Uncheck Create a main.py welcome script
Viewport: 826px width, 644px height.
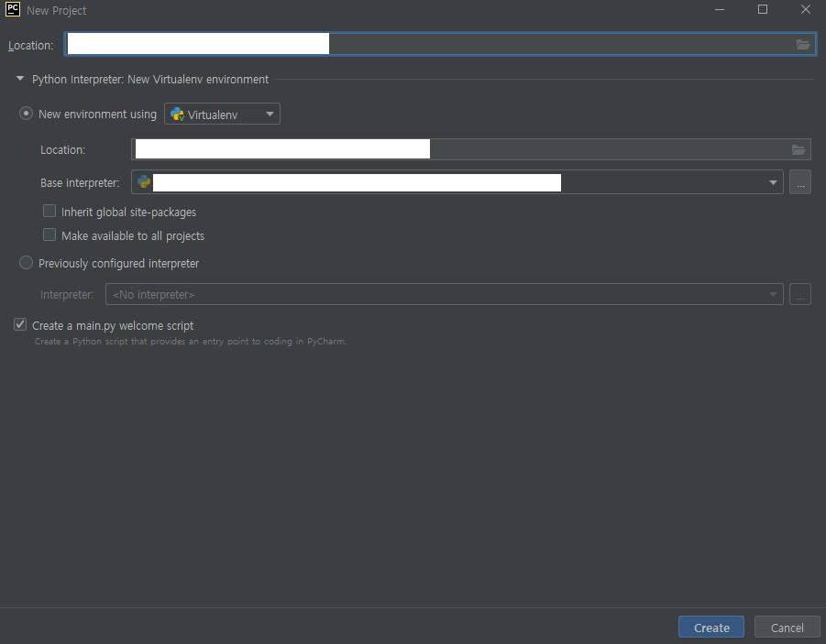tap(20, 325)
